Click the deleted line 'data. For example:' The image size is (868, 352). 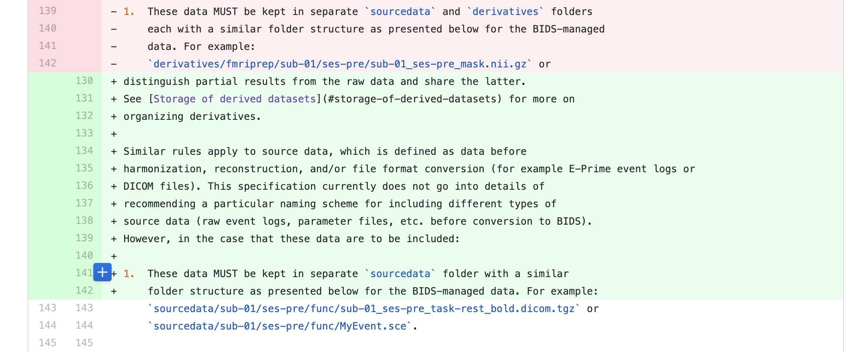(201, 47)
